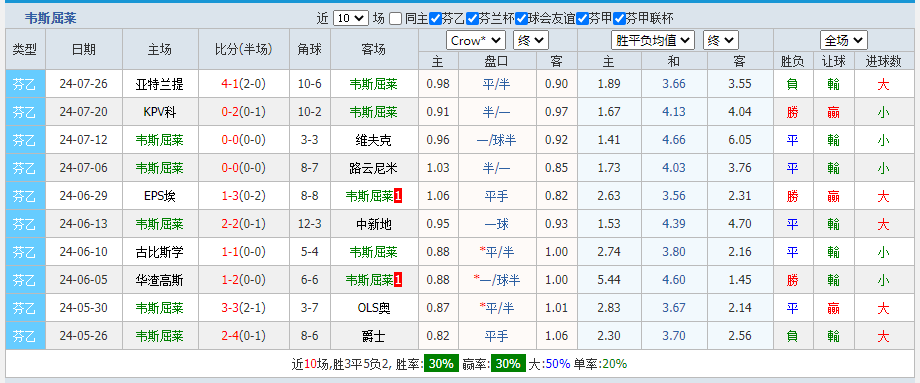Uncheck the 芬甲 checkbox
Image resolution: width=920 pixels, height=383 pixels.
(x=581, y=18)
